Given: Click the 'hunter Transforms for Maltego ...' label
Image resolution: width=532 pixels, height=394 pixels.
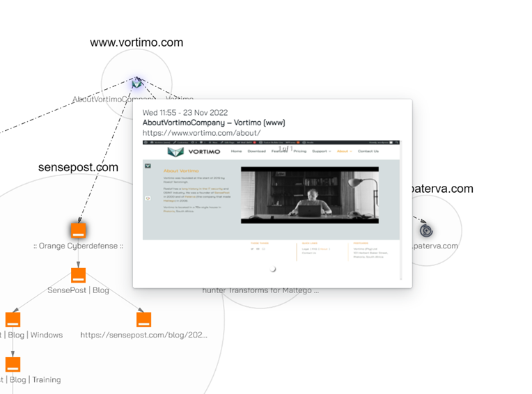Looking at the screenshot, I should pos(260,291).
